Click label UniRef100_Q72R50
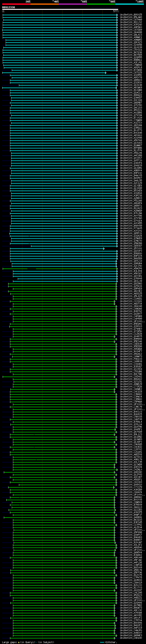 [131, 331]
